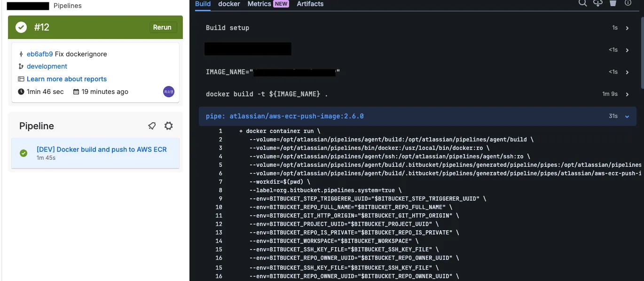Screen dimensions: 644x281
Task: Click the pin icon beside the Pipeline heading
Action: click(152, 126)
